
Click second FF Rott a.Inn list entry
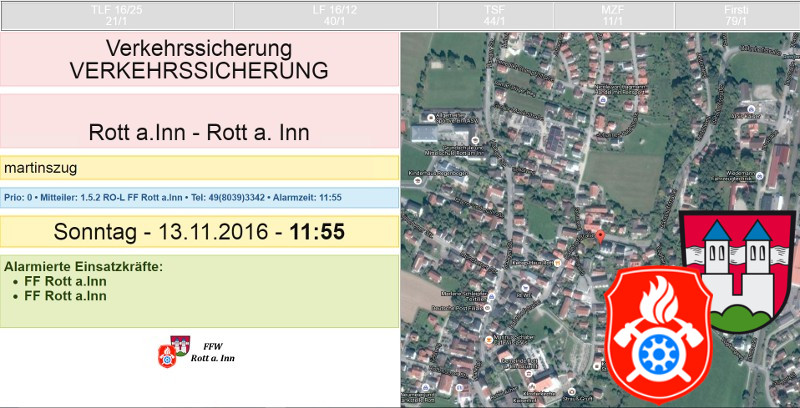[x=65, y=295]
